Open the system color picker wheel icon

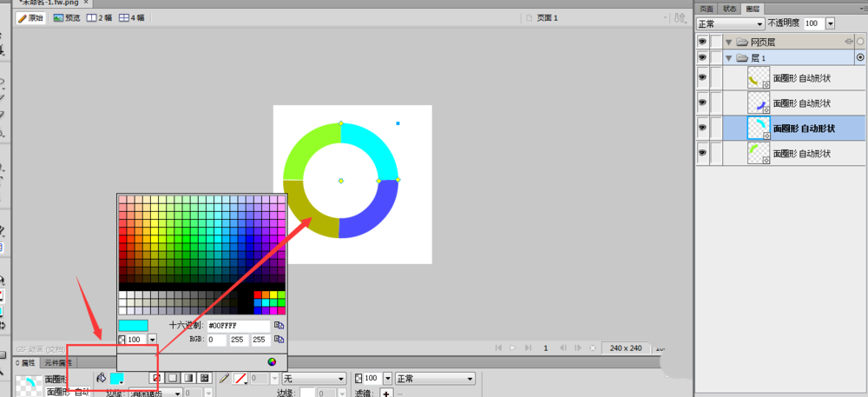[x=272, y=361]
